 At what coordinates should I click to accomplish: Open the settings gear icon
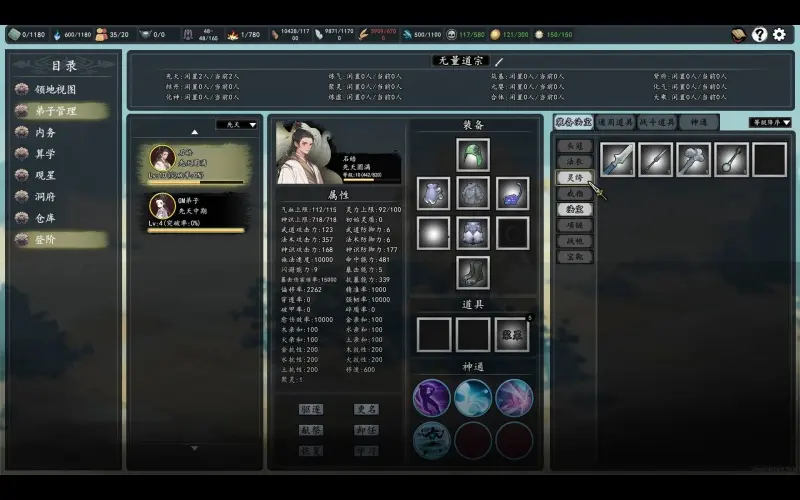pyautogui.click(x=780, y=35)
